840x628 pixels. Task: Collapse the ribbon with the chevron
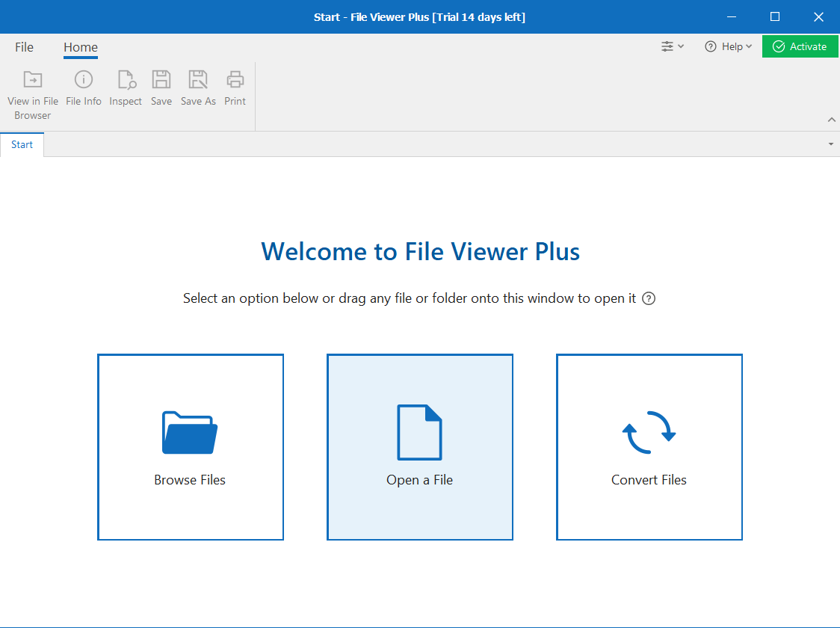pos(832,120)
